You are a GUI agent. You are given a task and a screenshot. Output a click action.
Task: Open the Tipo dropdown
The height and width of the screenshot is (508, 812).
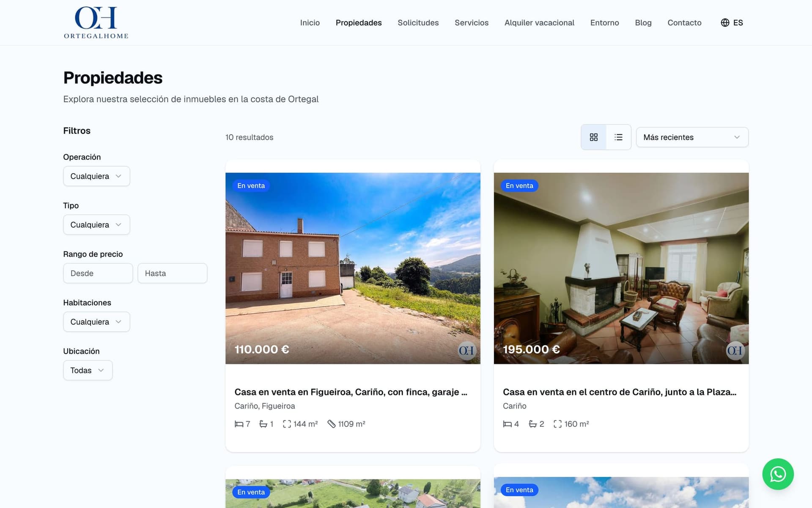(96, 225)
